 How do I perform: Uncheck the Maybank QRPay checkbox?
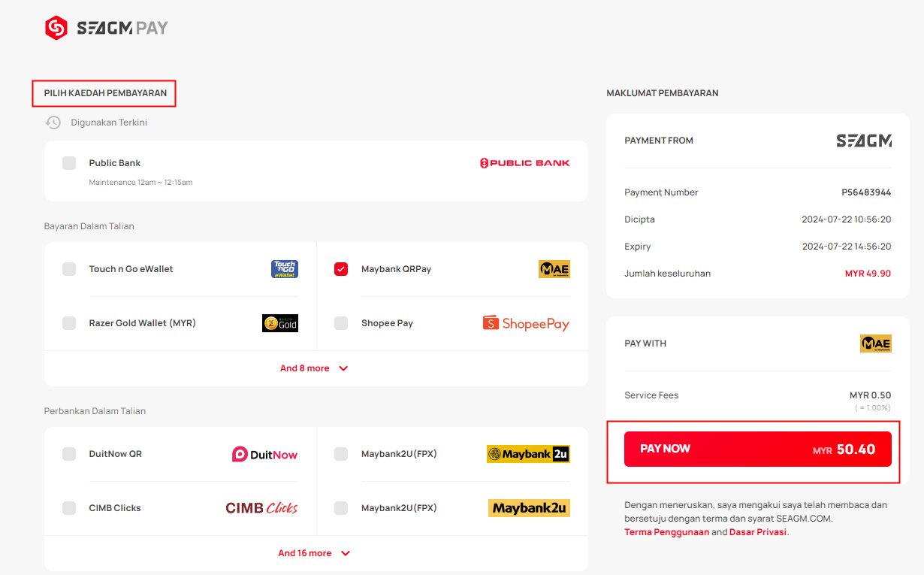click(x=341, y=269)
